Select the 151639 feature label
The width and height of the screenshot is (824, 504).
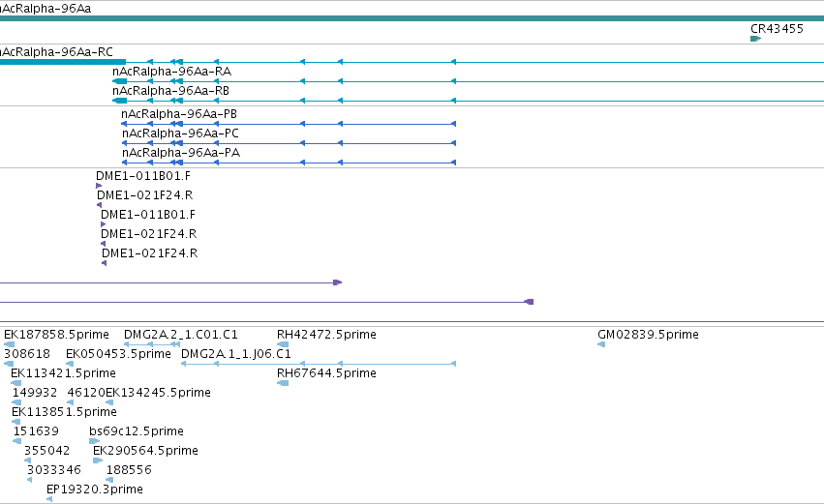[x=36, y=431]
